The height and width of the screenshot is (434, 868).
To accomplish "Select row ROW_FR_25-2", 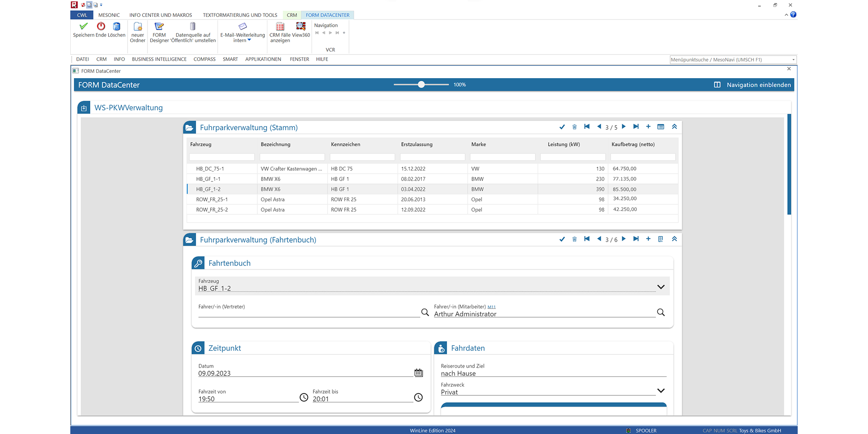I will 432,210.
